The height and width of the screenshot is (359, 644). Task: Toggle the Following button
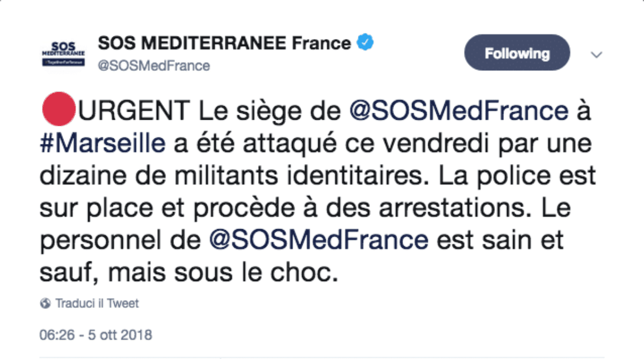tap(517, 53)
